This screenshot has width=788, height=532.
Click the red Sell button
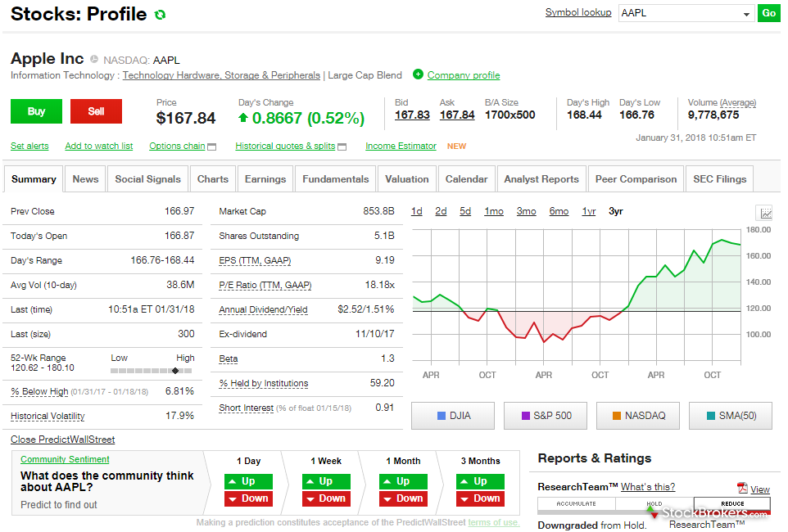point(96,111)
